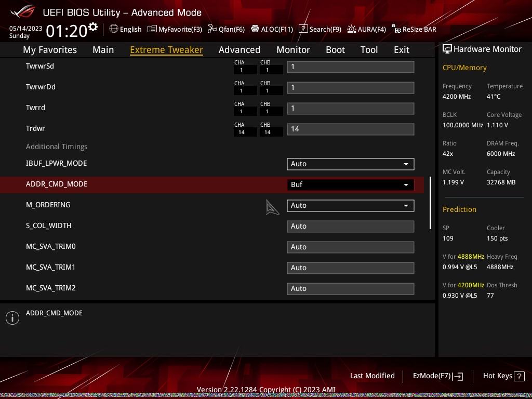Screen dimensions: 532x399
Task: Select Extreme Tweaker tab
Action: point(166,50)
